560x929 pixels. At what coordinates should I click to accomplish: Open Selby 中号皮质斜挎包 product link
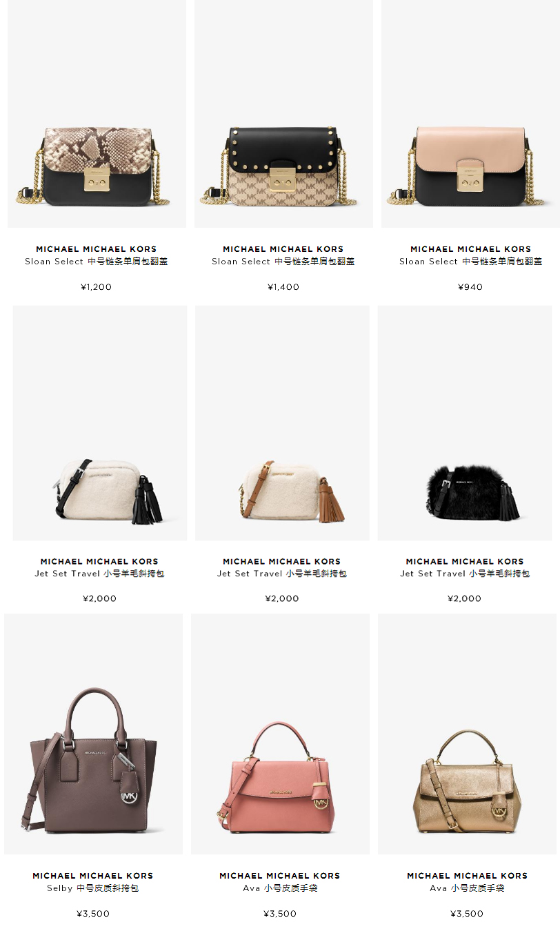(93, 888)
